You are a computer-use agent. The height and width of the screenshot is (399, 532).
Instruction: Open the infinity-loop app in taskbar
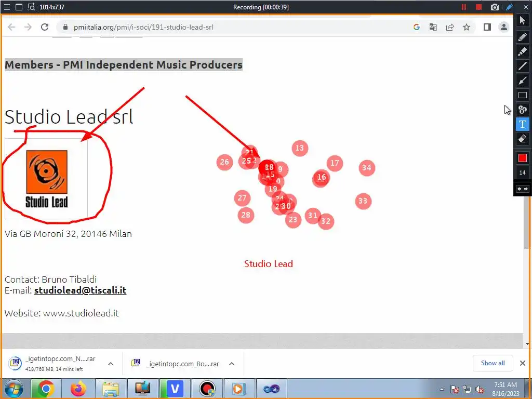[271, 389]
